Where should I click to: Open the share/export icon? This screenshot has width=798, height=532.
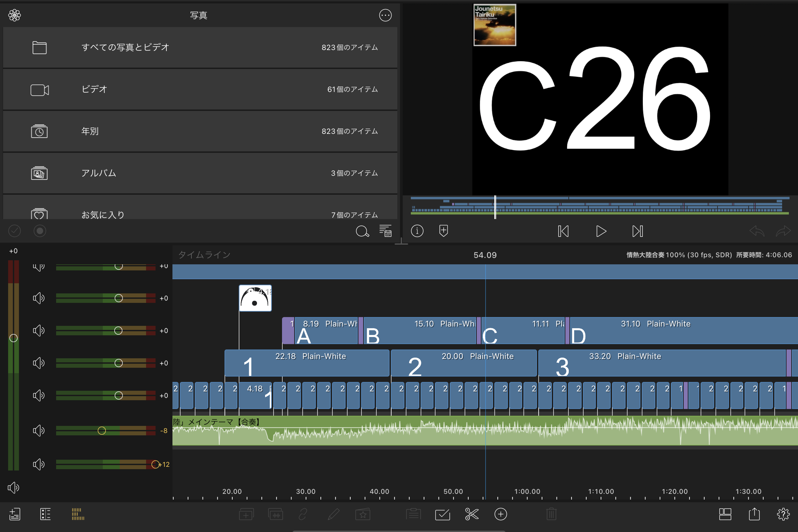pyautogui.click(x=754, y=514)
